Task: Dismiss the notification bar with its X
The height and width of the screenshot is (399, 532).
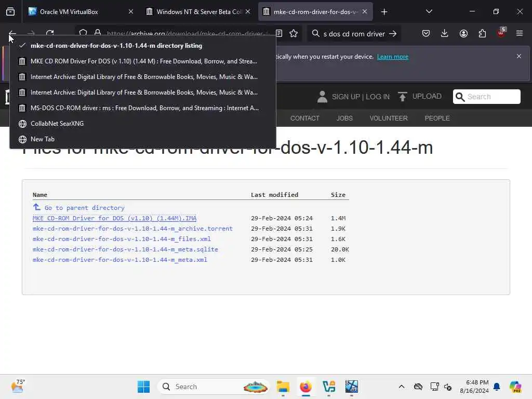Action: (519, 56)
